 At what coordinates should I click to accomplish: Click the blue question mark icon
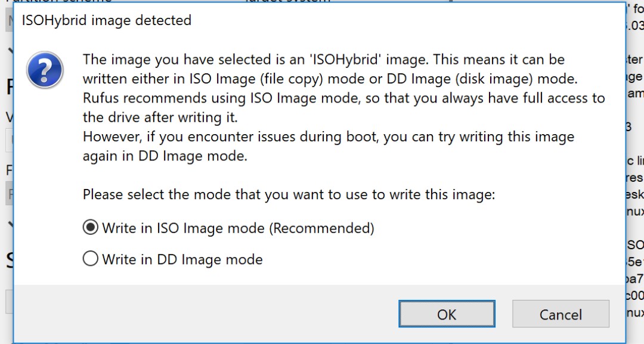[45, 69]
